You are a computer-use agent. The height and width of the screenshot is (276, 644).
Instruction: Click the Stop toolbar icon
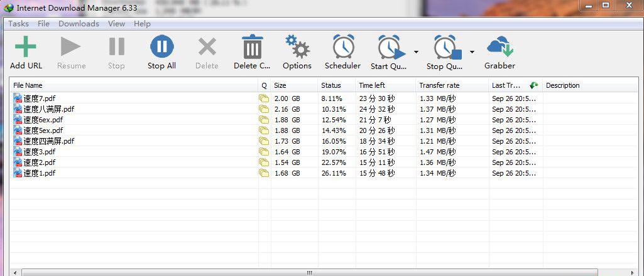[117, 46]
